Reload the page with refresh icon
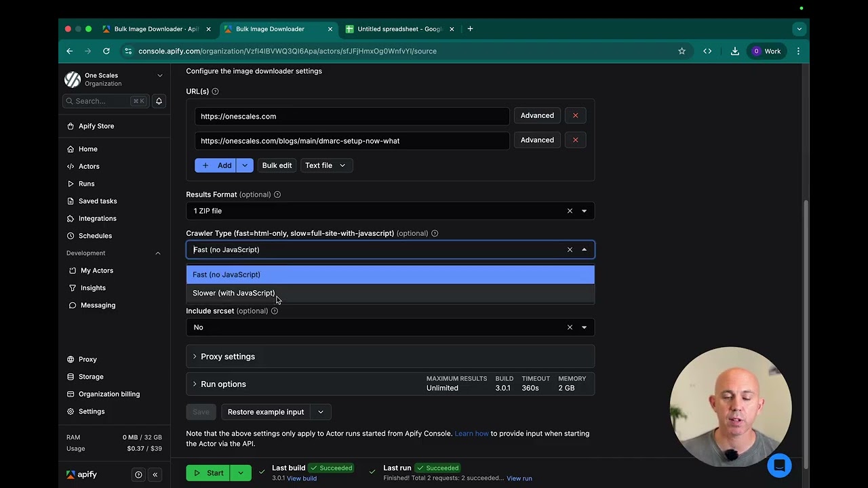Image resolution: width=868 pixels, height=488 pixels. click(106, 51)
